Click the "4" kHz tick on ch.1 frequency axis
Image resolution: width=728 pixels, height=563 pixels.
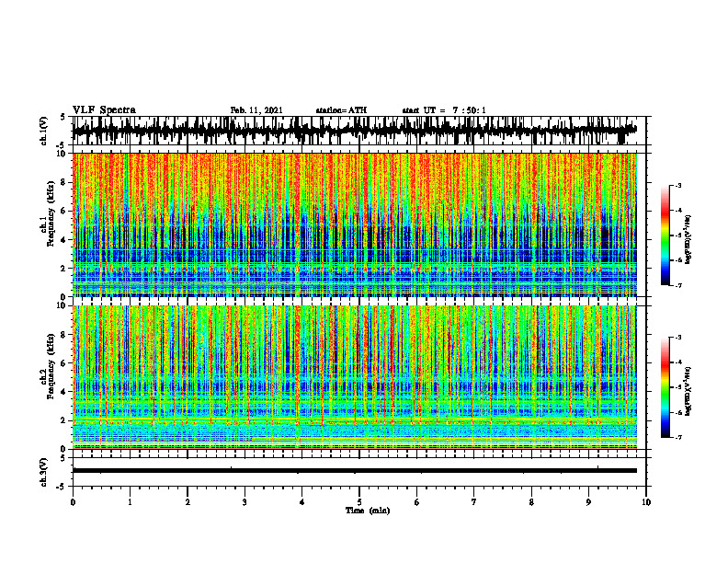pos(64,240)
